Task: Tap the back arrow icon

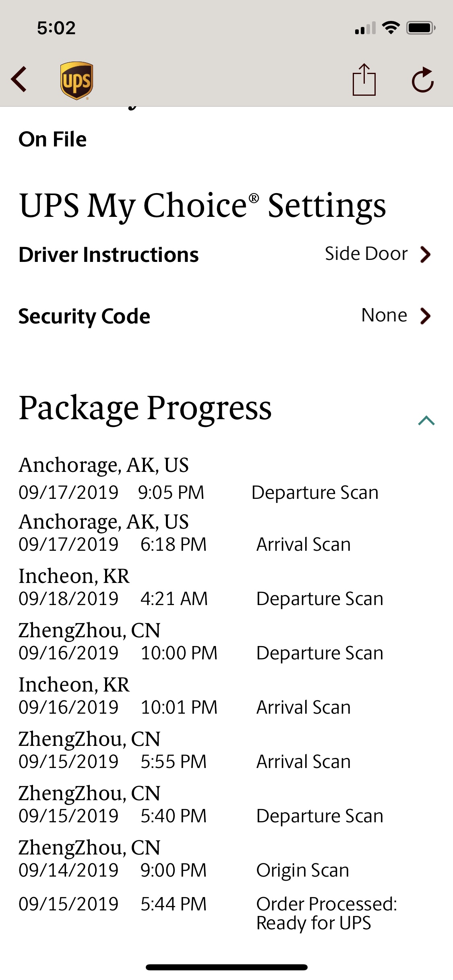Action: coord(19,79)
